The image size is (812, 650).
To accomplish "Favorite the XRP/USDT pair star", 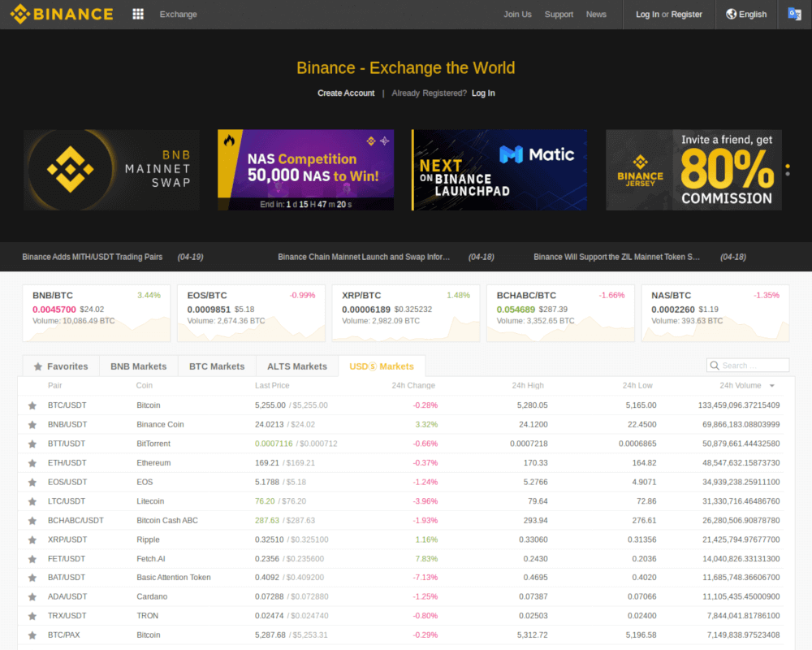I will (x=32, y=539).
